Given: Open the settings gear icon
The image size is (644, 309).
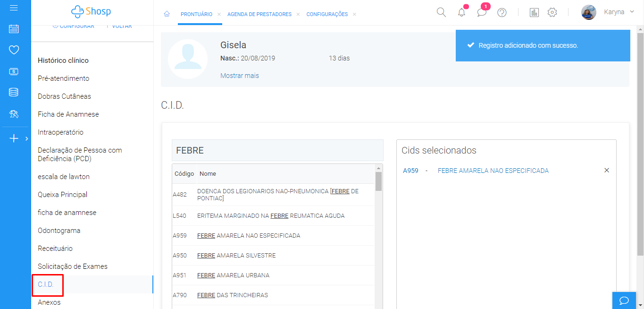Looking at the screenshot, I should (x=552, y=13).
